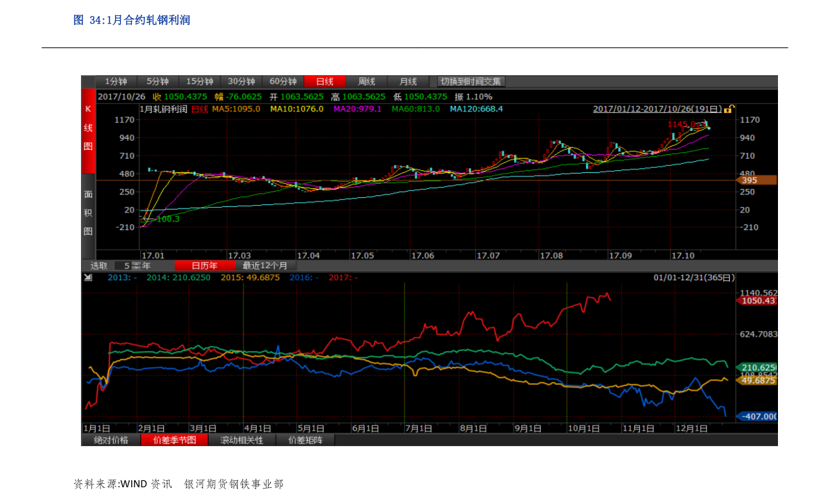This screenshot has height=504, width=831.
Task: Click the blue -407.00 value tag
Action: [x=758, y=416]
